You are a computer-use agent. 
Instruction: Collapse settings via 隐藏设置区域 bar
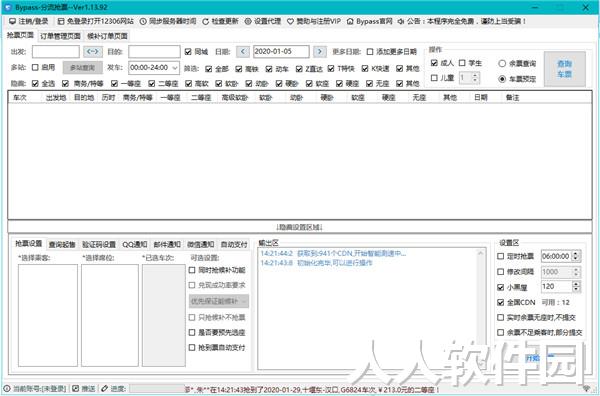[x=300, y=227]
